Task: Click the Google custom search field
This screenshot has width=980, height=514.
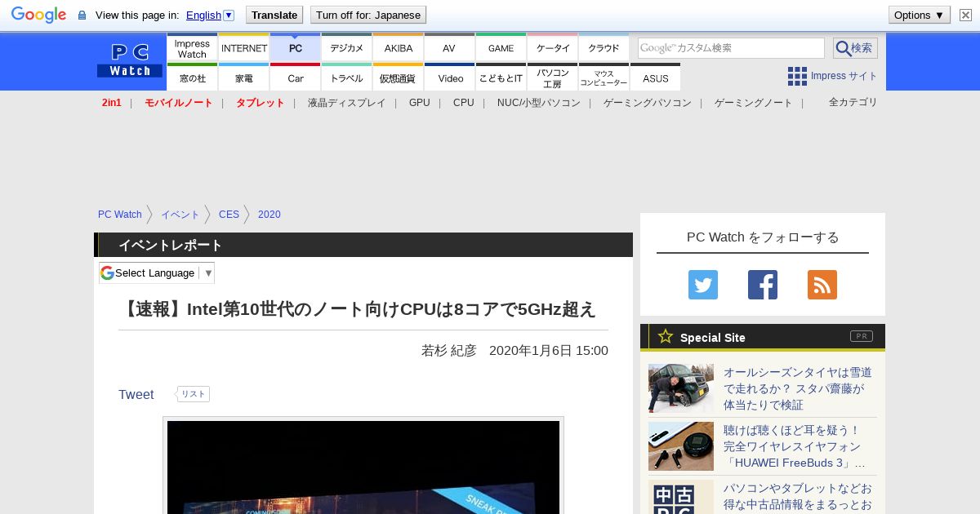Action: 731,48
